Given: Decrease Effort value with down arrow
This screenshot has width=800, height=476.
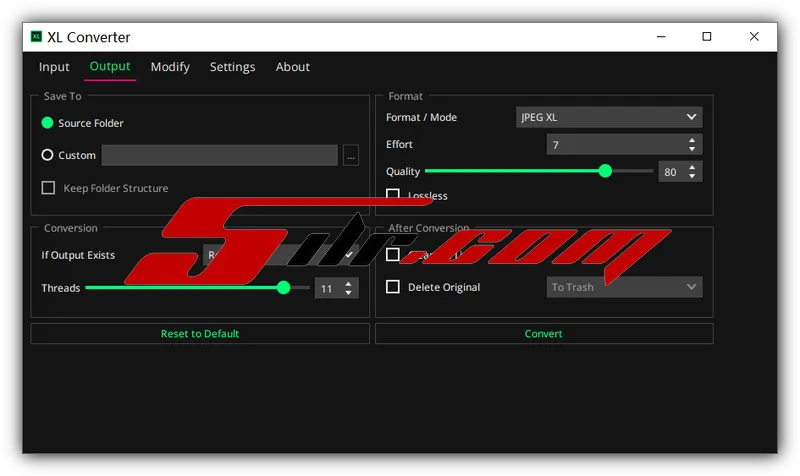Looking at the screenshot, I should [692, 149].
